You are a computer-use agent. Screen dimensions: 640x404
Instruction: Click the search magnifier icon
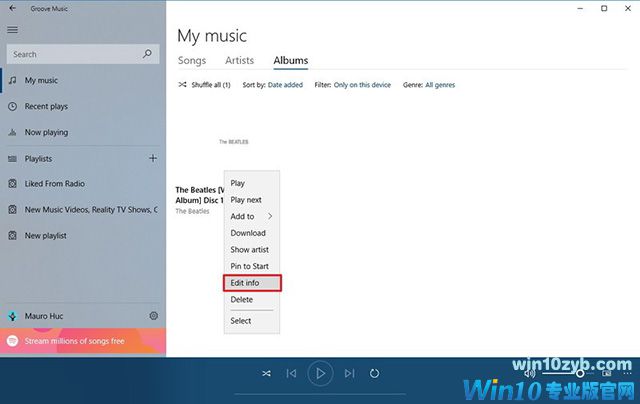[148, 54]
